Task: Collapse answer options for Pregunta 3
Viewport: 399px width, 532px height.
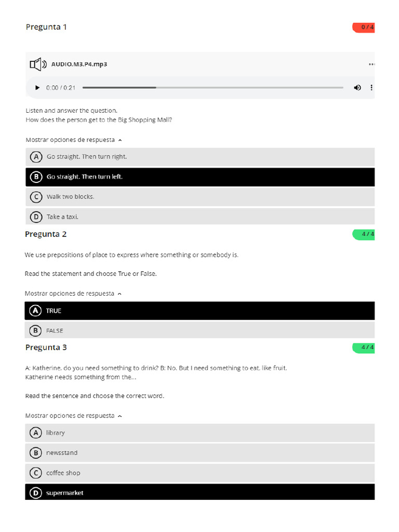Action: [x=73, y=416]
